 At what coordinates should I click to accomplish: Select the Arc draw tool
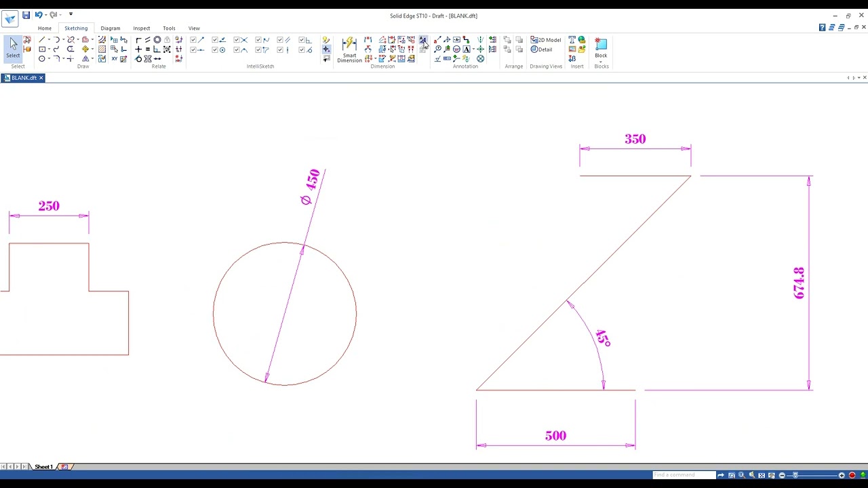[x=56, y=39]
